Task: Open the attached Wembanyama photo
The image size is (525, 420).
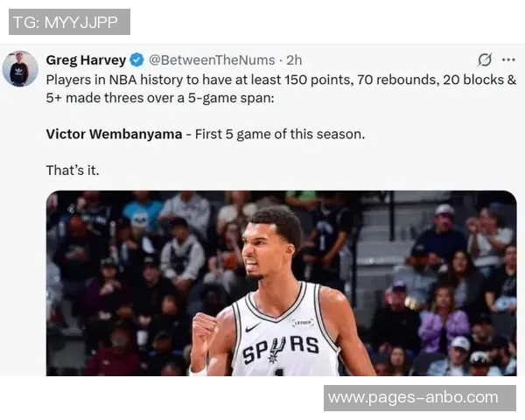Action: click(x=281, y=283)
